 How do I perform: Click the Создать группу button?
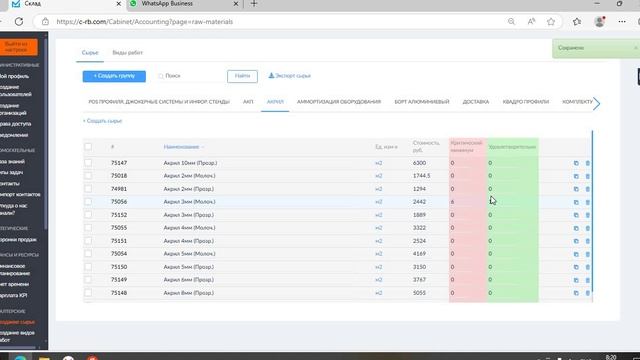(114, 76)
